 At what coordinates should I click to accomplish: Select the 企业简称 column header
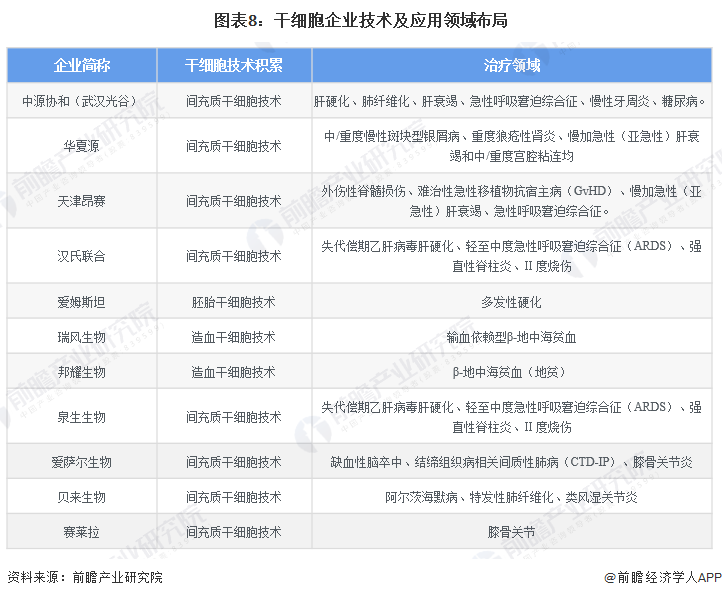82,65
